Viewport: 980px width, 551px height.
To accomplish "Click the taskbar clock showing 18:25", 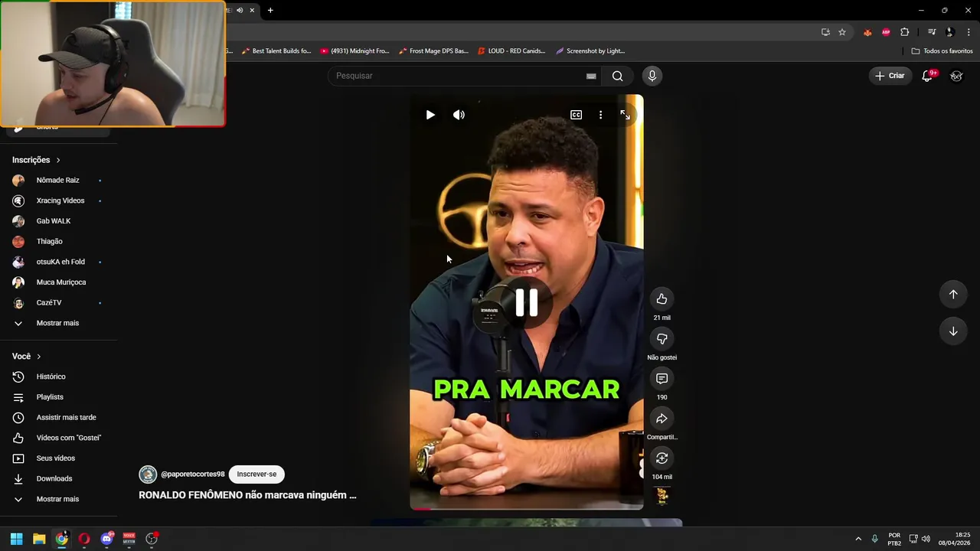I will point(955,539).
